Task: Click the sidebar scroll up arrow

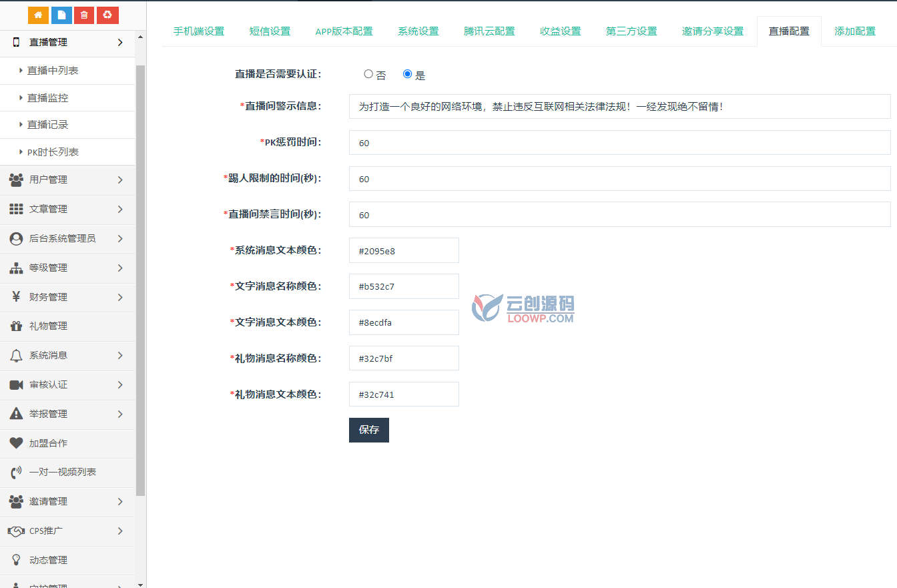Action: 140,36
